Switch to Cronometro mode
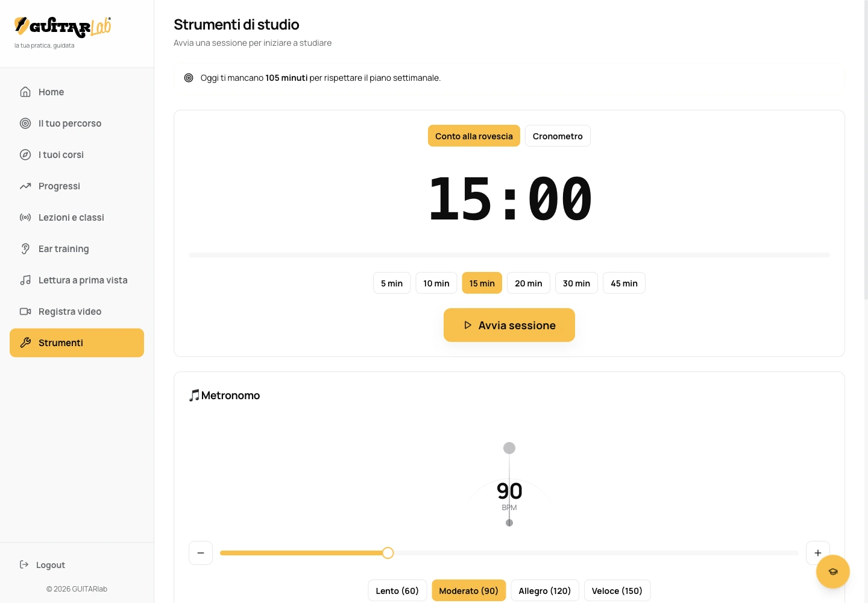The width and height of the screenshot is (868, 603). [x=558, y=136]
